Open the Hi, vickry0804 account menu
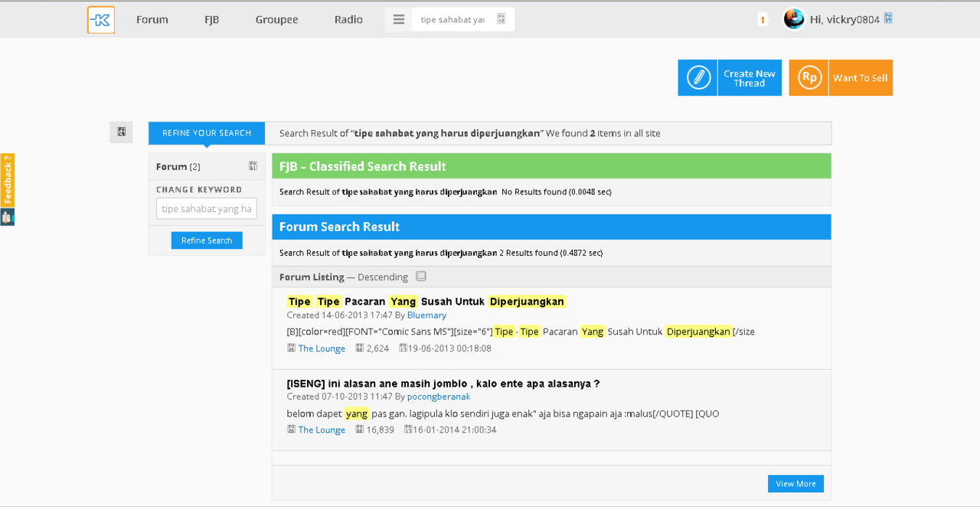Viewport: 980px width, 507px height. 844,19
